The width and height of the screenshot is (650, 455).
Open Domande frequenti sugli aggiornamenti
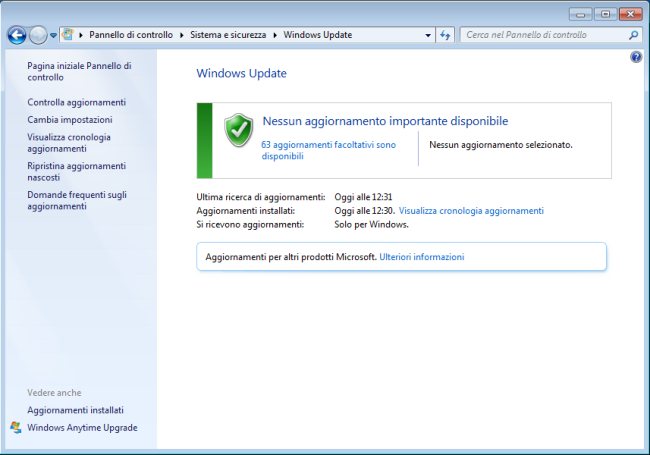coord(77,200)
